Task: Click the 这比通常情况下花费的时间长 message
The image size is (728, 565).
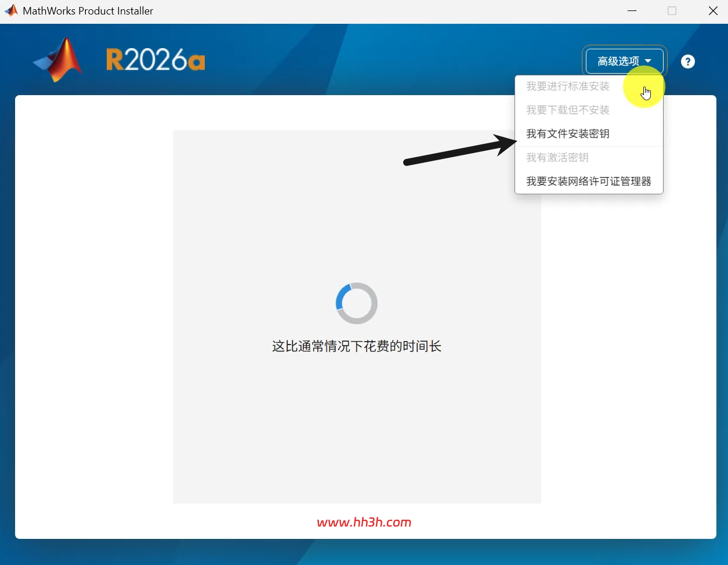Action: click(x=357, y=347)
